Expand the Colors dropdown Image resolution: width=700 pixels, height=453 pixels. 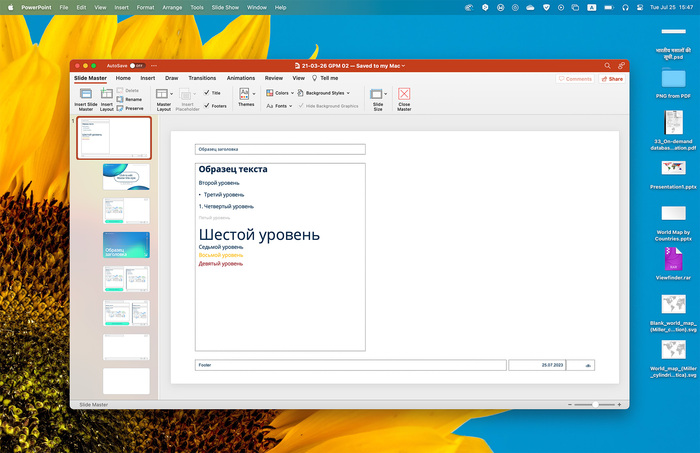[281, 92]
